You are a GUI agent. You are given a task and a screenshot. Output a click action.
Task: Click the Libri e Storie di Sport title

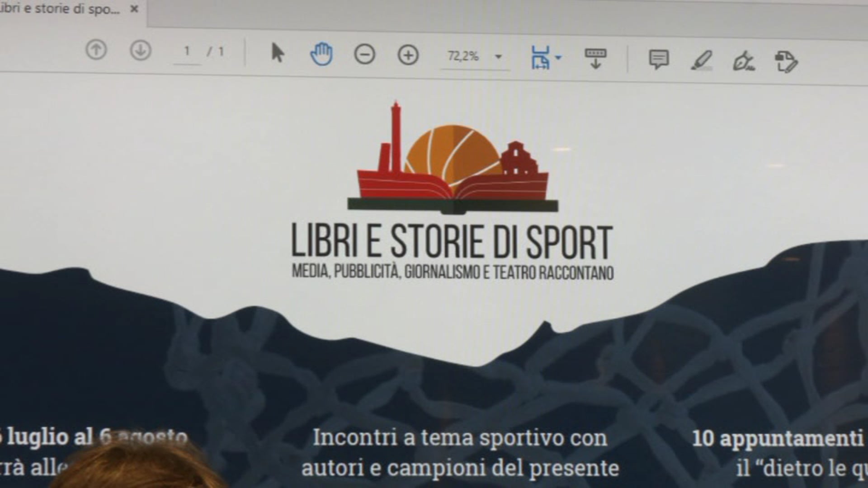click(452, 242)
